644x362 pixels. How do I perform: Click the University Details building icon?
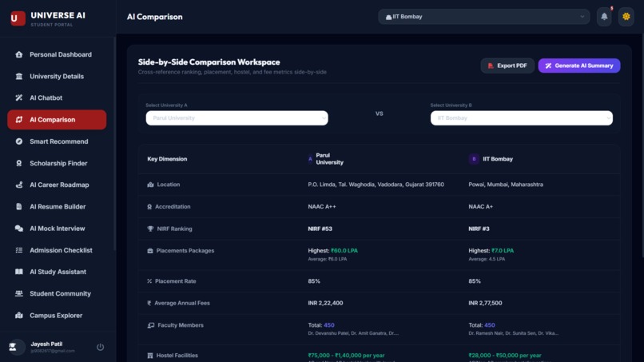tap(19, 77)
